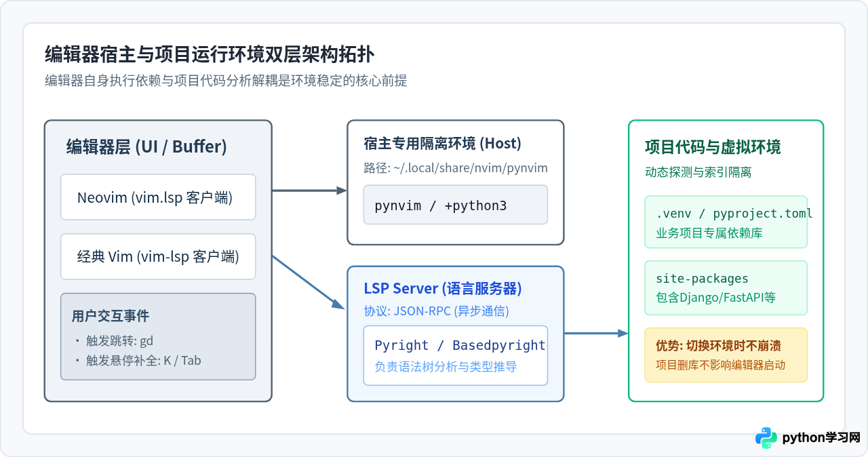This screenshot has width=868, height=457.
Task: Click the 业务项目专属依赖库 text
Action: coord(709,233)
